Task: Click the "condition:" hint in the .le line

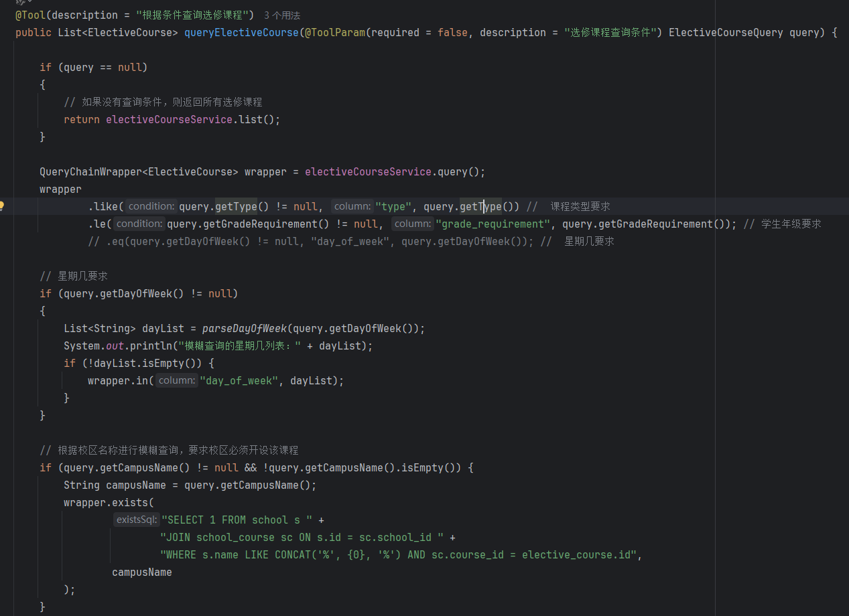Action: click(139, 224)
